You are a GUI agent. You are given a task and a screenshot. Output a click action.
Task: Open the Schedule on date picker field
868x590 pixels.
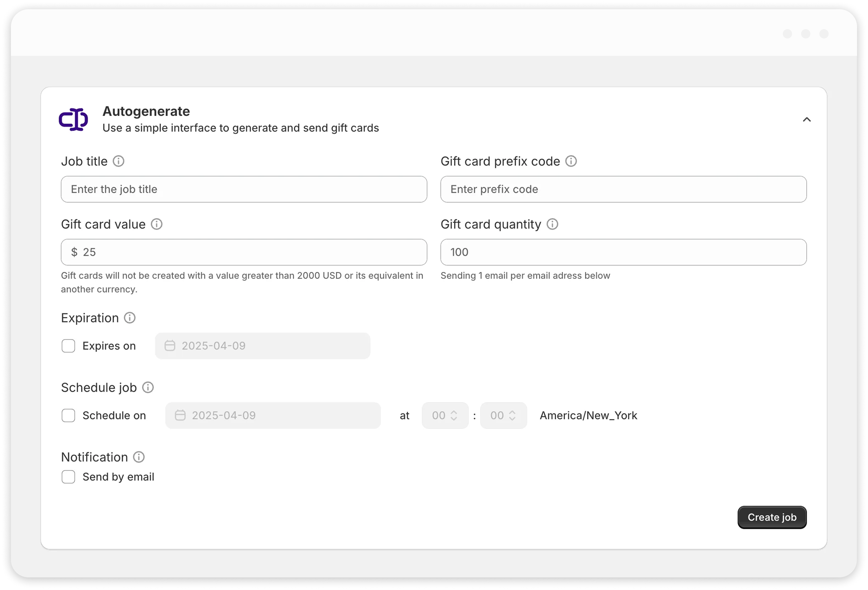273,415
